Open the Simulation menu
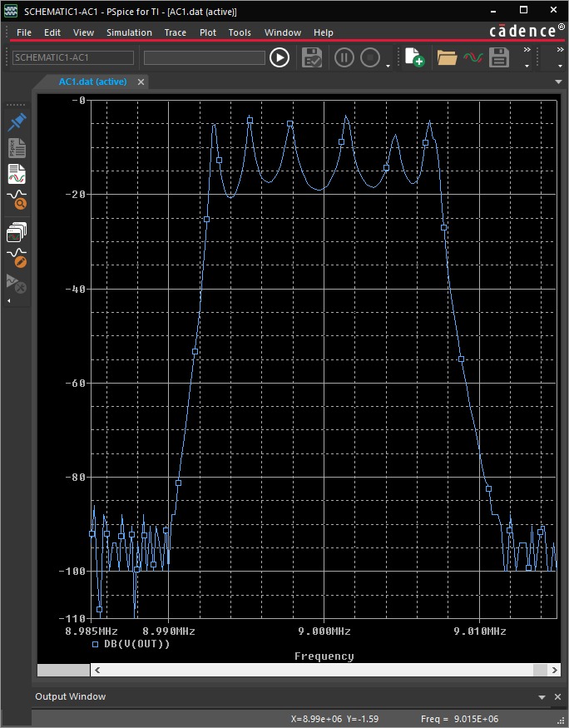This screenshot has width=569, height=728. 129,32
